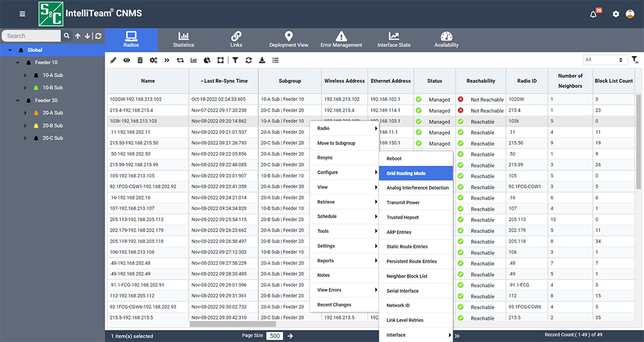
Task: Collapse the Feeder 10 tree node
Action: click(x=18, y=63)
